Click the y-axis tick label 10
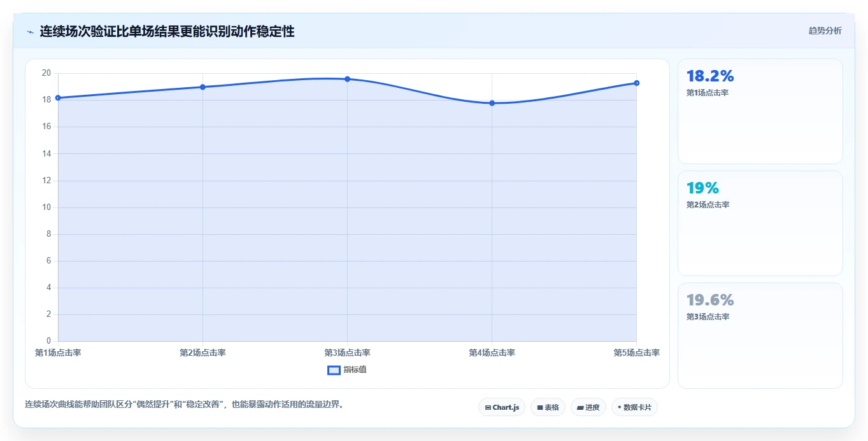The image size is (868, 441). coord(46,207)
